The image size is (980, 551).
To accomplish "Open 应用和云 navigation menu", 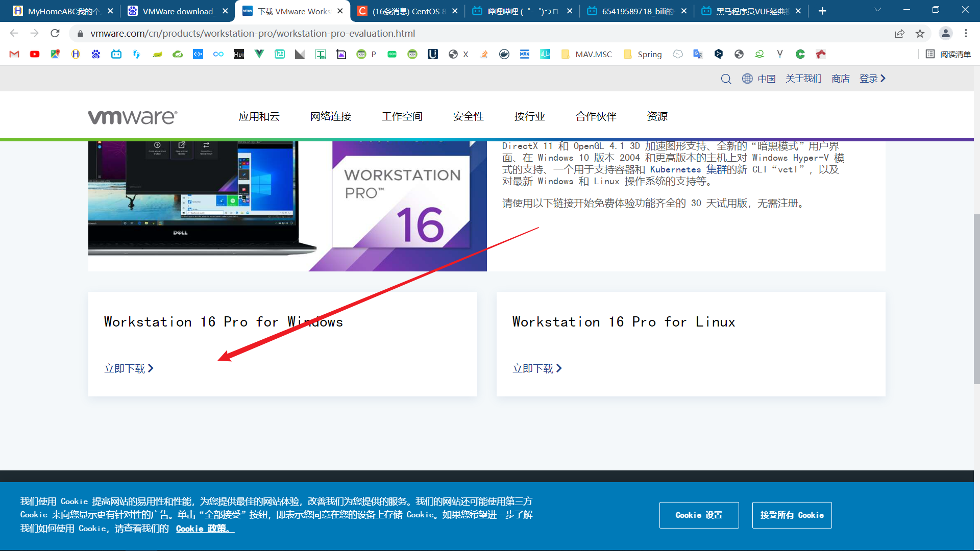I will click(x=259, y=116).
